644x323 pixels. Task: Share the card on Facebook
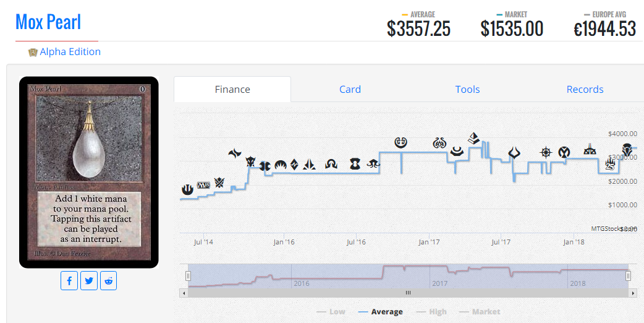click(x=69, y=281)
